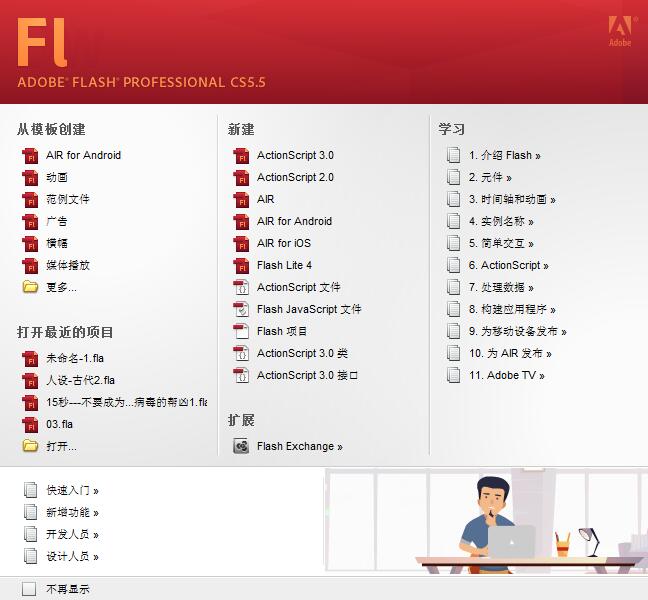
Task: Click the Fl icon next to ActionScript 2.0
Action: click(241, 177)
